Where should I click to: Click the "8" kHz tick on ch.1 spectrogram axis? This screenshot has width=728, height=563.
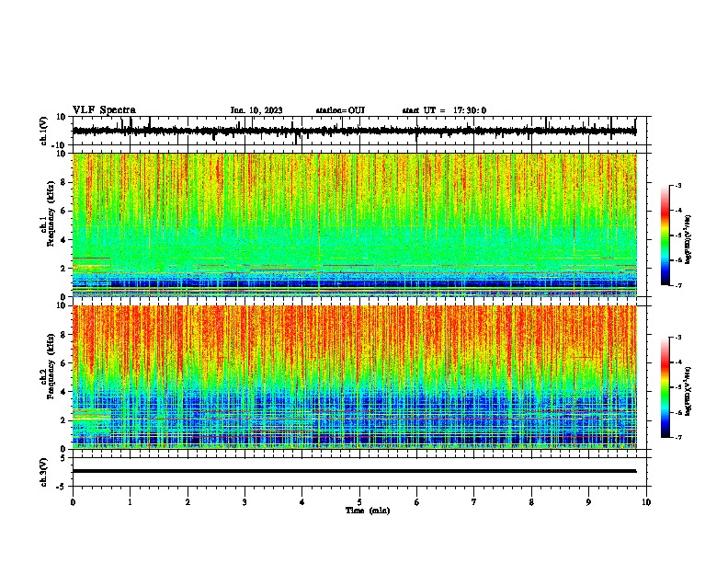point(63,182)
